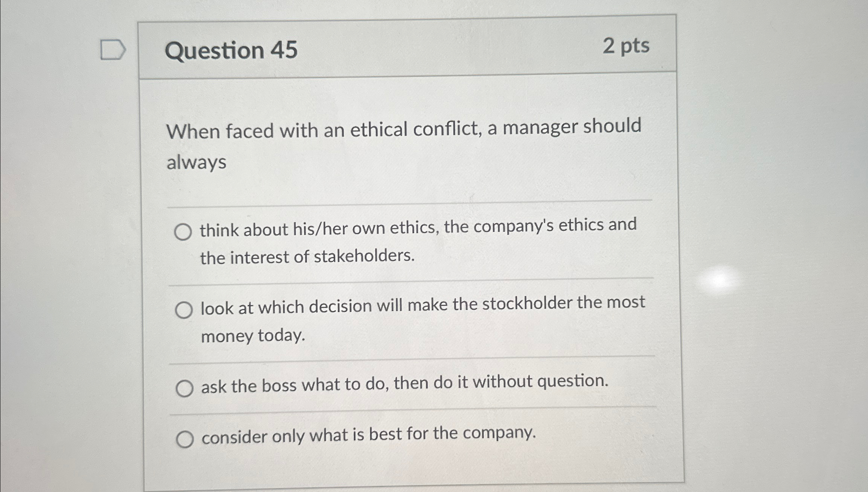Click the 'money today' answer text
This screenshot has height=492, width=868.
253,335
